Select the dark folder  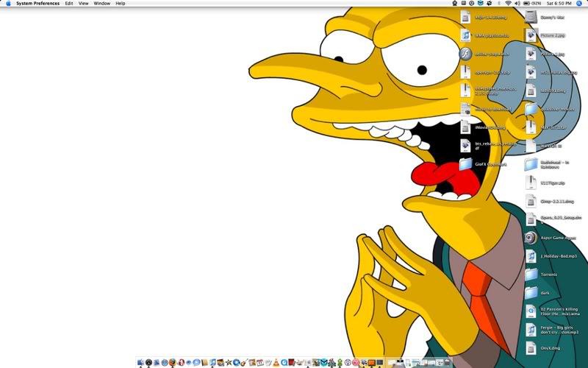pyautogui.click(x=531, y=293)
